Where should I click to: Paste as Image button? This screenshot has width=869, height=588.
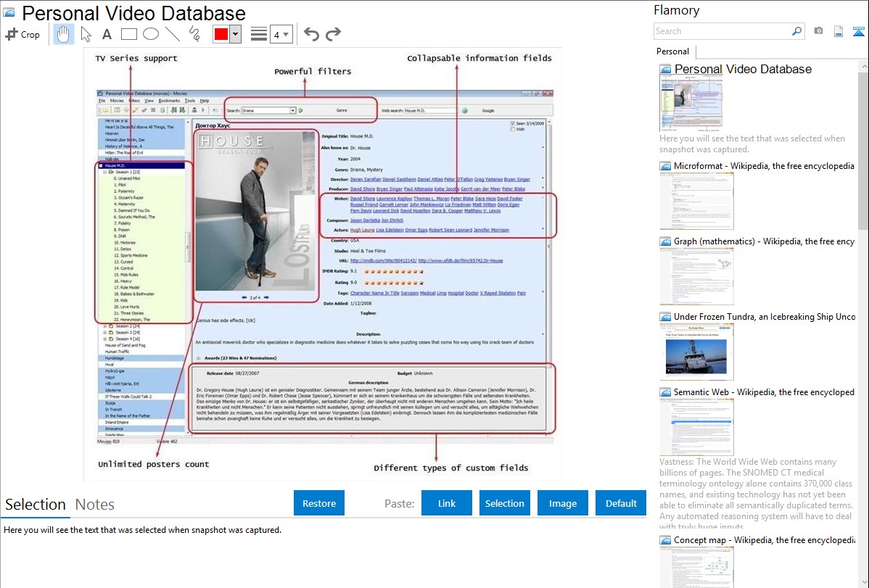pos(562,503)
